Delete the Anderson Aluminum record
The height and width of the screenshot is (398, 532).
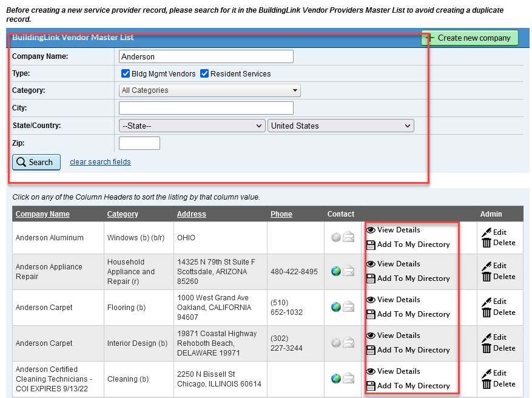tap(499, 243)
